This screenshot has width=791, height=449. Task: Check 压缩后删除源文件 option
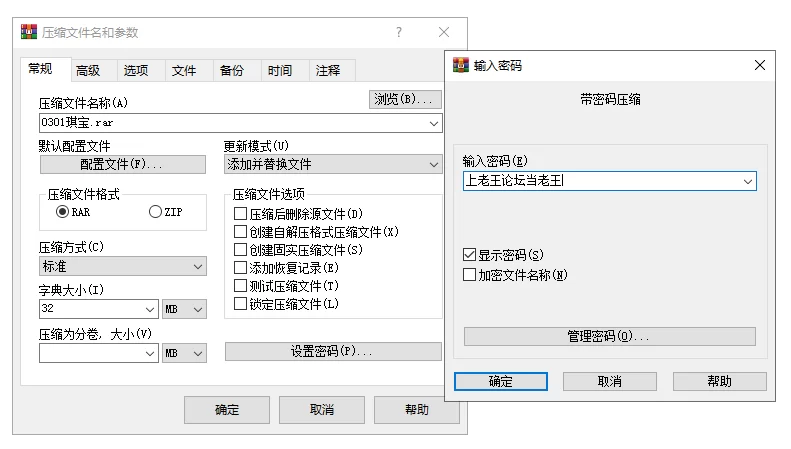point(240,213)
